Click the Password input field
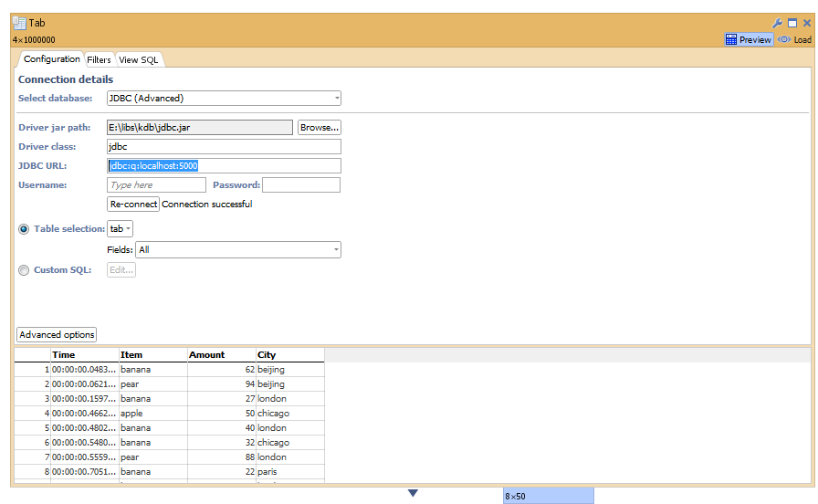 pyautogui.click(x=300, y=185)
